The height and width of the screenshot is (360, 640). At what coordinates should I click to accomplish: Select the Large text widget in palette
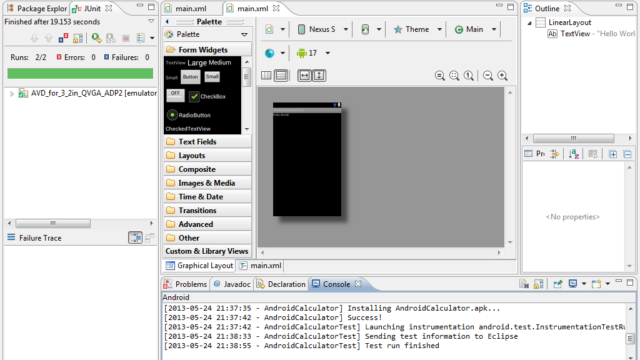pos(197,63)
